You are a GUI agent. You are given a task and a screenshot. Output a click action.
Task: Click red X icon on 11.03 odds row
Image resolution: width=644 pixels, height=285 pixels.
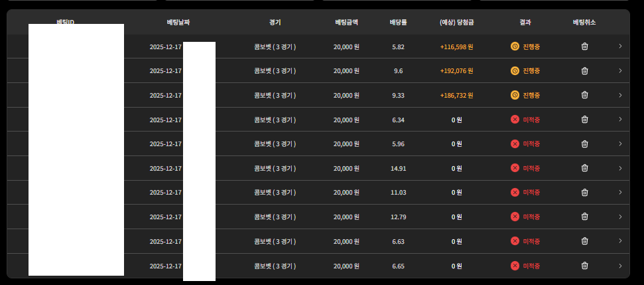515,193
